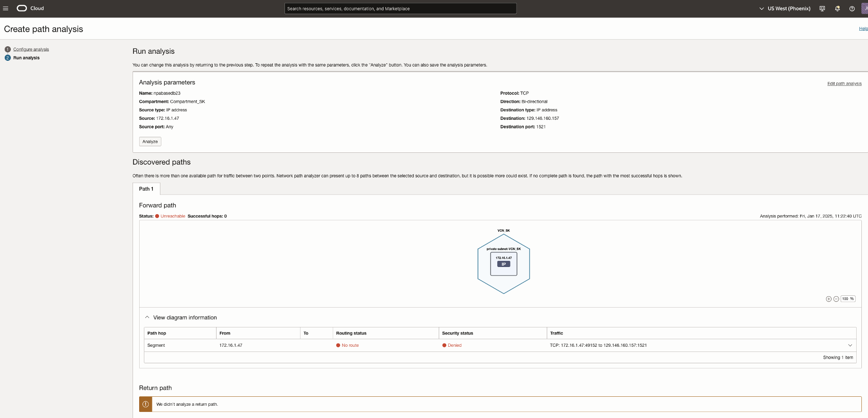Click the Showing 1 item text
Viewport: 868px width, 418px height.
(x=838, y=358)
